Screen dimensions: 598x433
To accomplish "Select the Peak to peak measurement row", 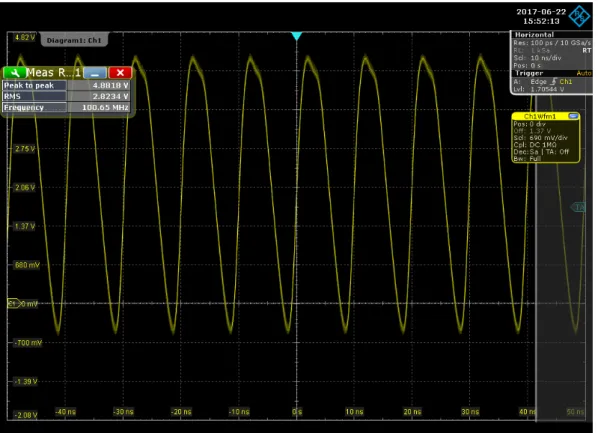I will [x=66, y=85].
